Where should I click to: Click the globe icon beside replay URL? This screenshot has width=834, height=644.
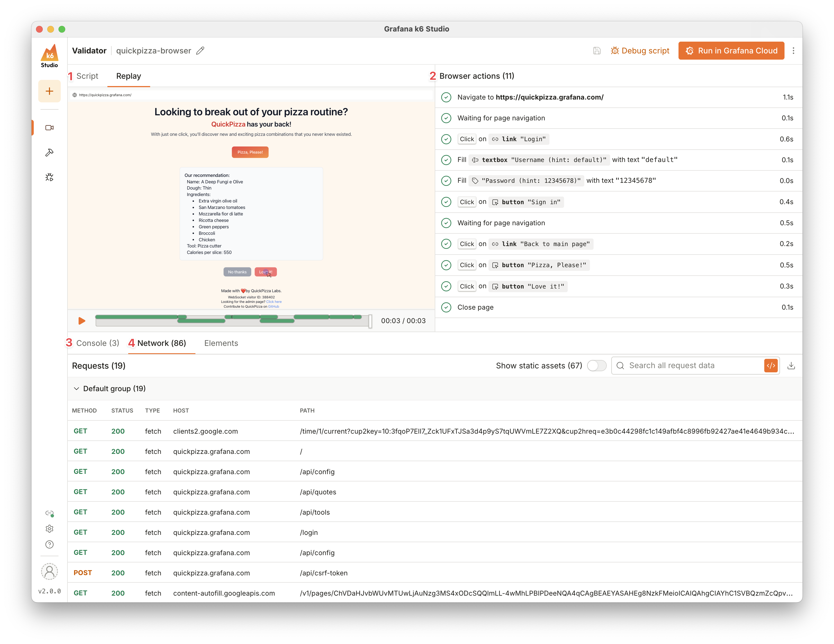click(75, 95)
